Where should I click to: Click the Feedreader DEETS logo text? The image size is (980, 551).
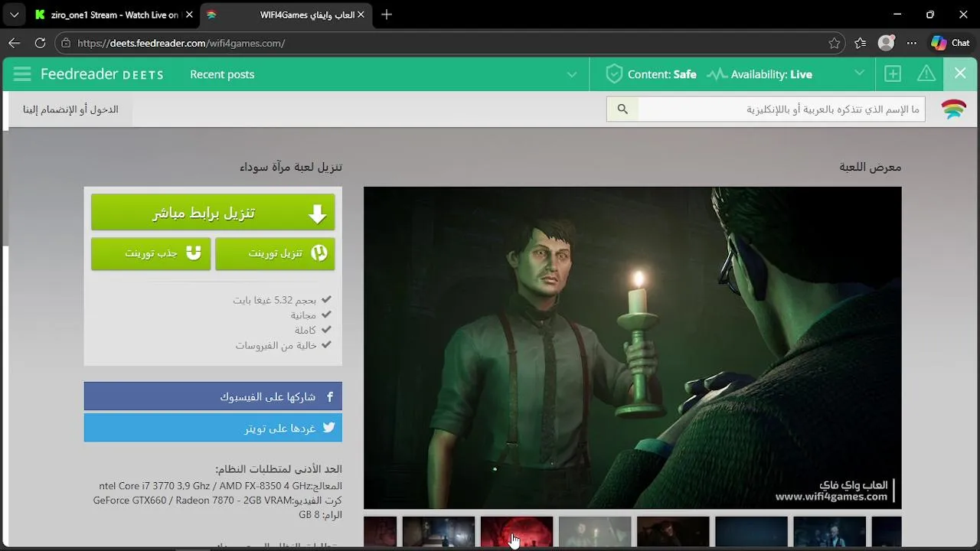[x=102, y=74]
